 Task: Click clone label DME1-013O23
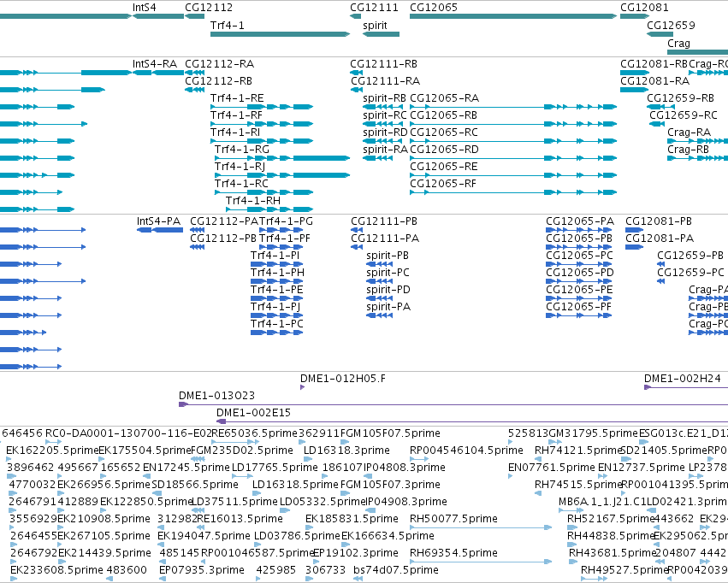point(216,396)
